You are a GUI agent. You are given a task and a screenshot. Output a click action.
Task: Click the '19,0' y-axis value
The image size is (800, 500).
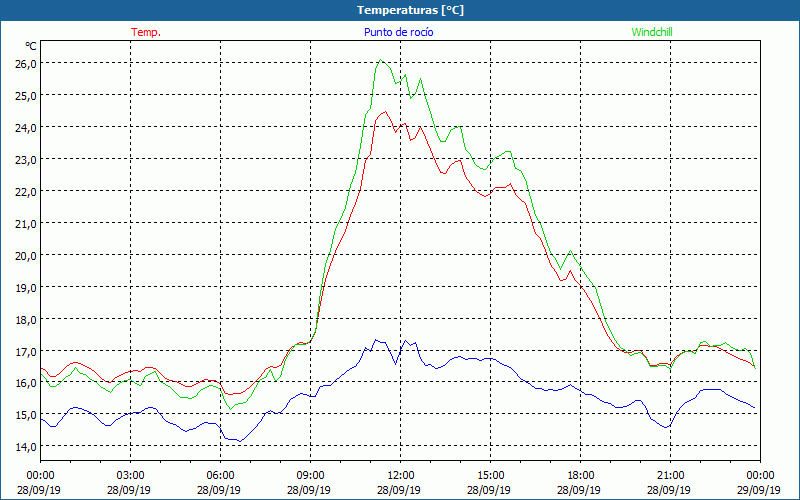[26, 288]
